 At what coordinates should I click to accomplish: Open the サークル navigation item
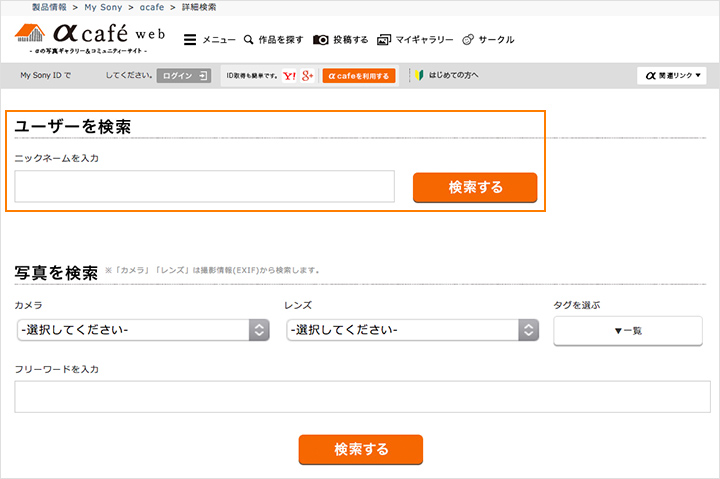[496, 40]
